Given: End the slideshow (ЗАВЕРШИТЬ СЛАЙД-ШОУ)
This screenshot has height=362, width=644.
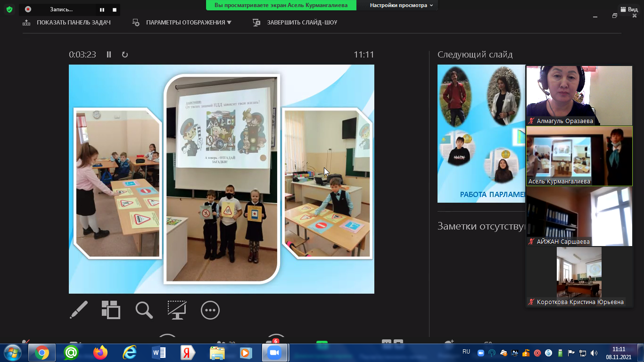Looking at the screenshot, I should coord(295,23).
